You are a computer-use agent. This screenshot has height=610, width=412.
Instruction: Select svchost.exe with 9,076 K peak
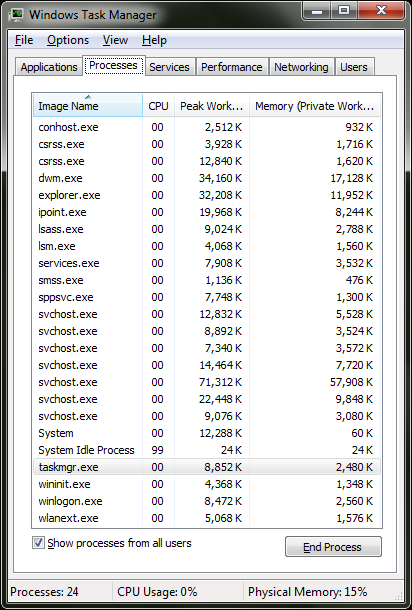(207, 416)
